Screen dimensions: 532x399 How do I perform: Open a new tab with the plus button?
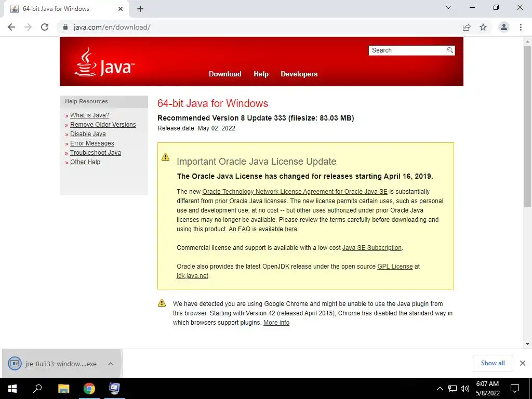click(140, 9)
